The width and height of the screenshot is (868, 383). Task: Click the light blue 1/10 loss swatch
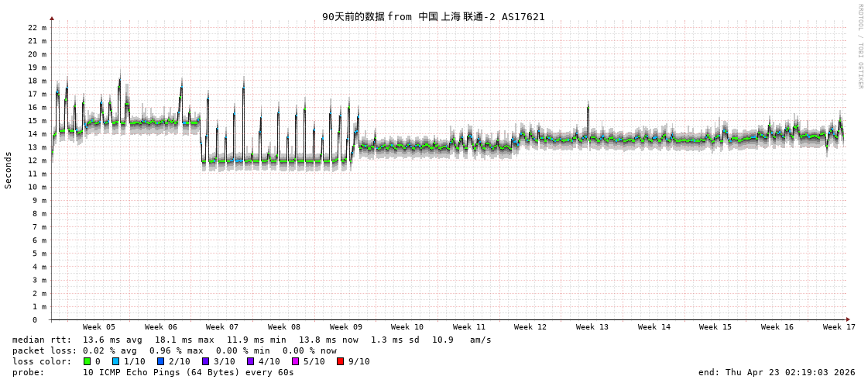[116, 361]
